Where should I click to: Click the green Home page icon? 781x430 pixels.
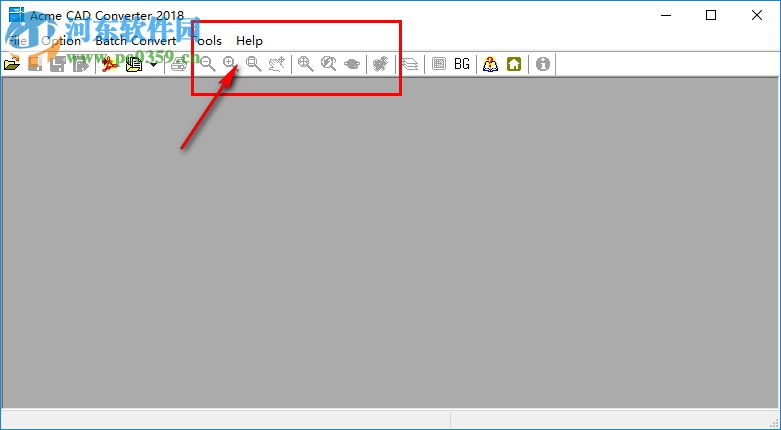514,64
